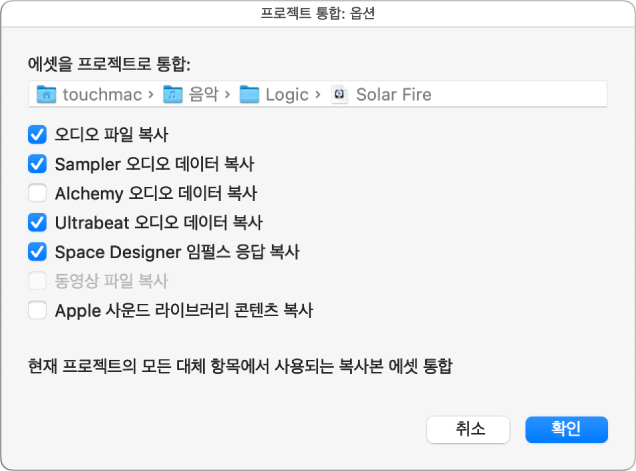Click the Solar Fire project file icon
636x471 pixels.
[x=340, y=95]
